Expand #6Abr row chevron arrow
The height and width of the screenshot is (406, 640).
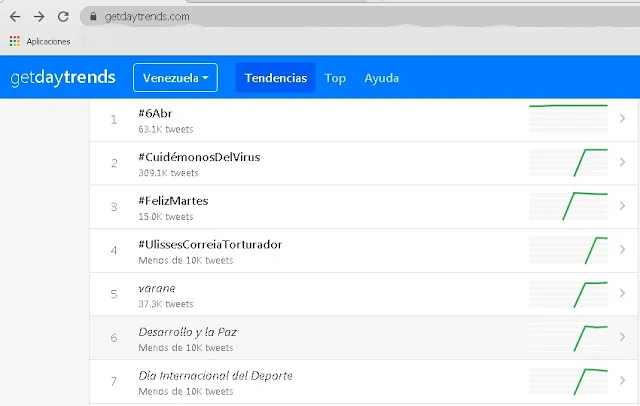tap(622, 118)
